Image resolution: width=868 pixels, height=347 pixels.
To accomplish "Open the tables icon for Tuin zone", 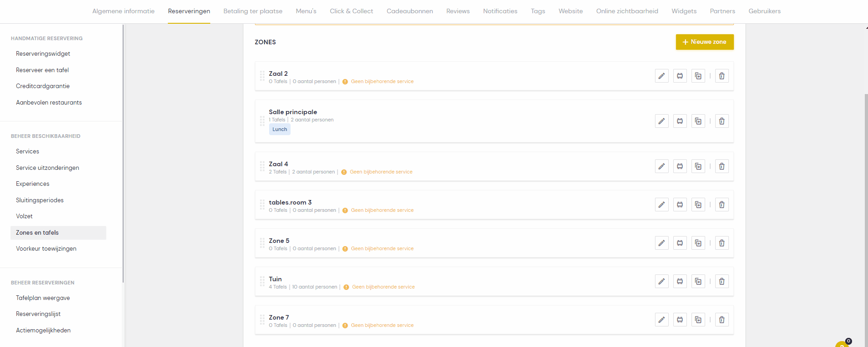I will click(680, 281).
